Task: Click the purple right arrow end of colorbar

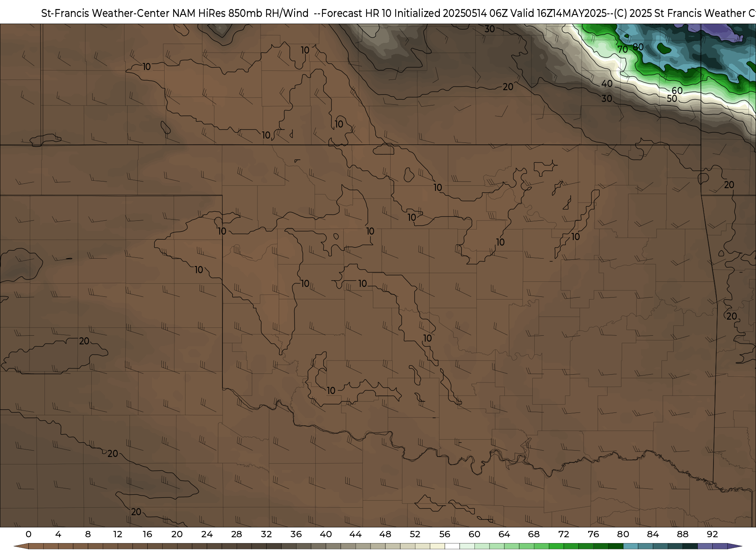Action: coord(734,546)
